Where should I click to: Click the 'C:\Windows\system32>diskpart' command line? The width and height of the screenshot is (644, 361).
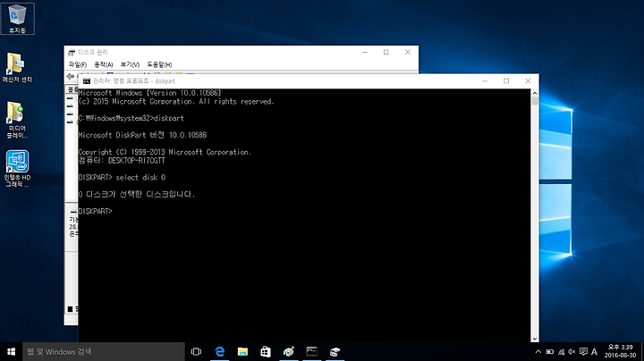click(131, 118)
